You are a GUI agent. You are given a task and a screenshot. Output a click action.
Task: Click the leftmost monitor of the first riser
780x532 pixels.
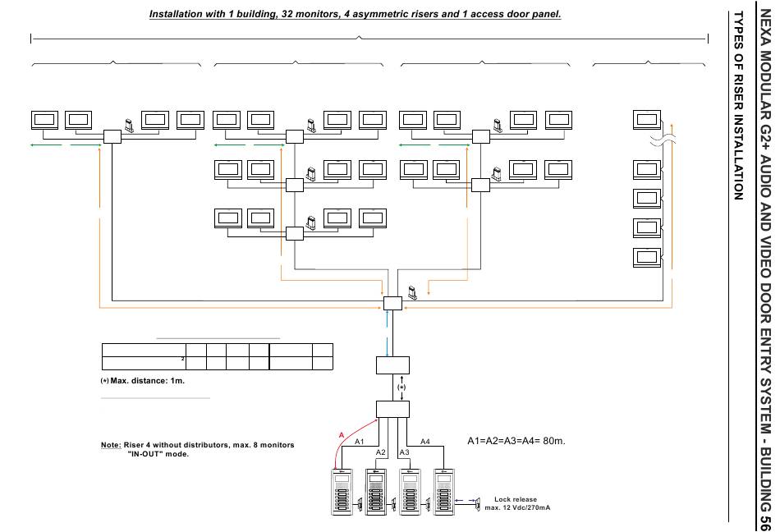(x=44, y=121)
